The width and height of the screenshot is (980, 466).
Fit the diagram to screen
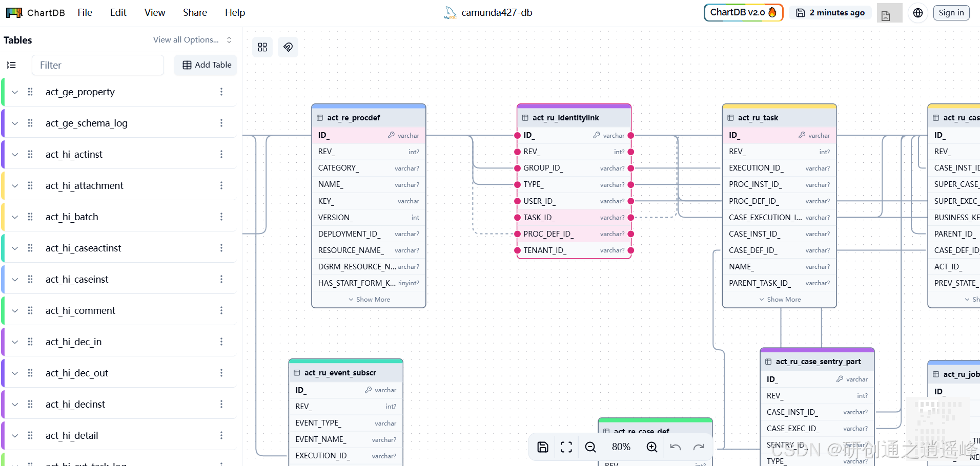[566, 447]
